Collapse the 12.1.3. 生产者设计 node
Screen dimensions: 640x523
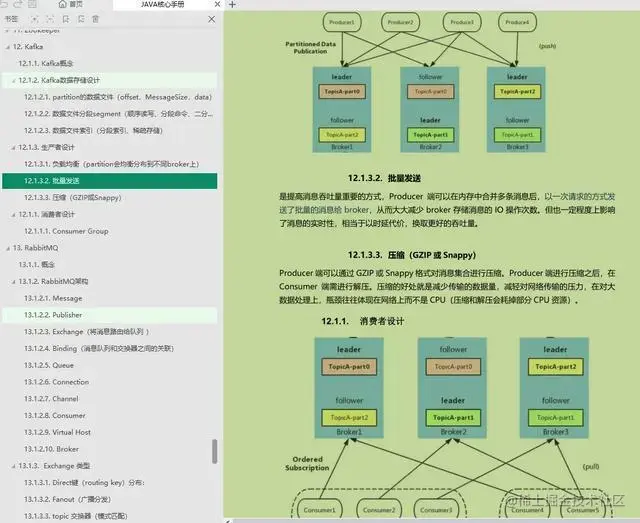click(x=13, y=147)
